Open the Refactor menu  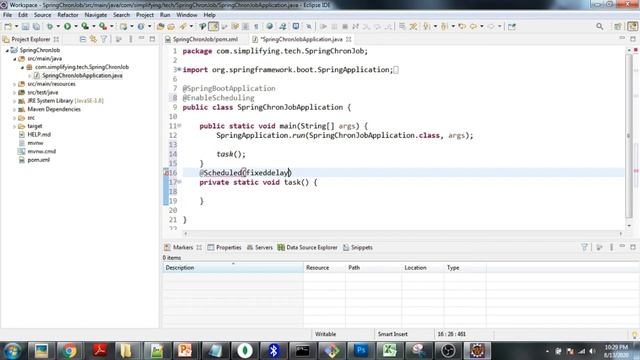point(68,15)
